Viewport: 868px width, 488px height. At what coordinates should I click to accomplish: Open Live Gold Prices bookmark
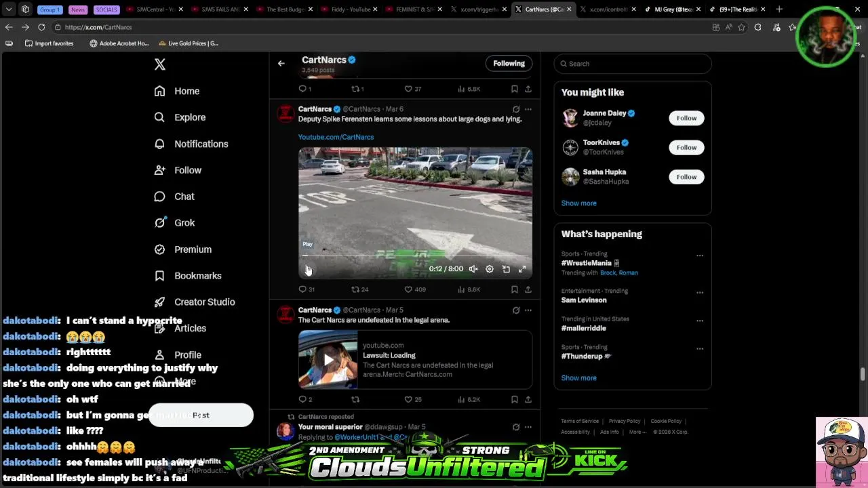pyautogui.click(x=189, y=43)
